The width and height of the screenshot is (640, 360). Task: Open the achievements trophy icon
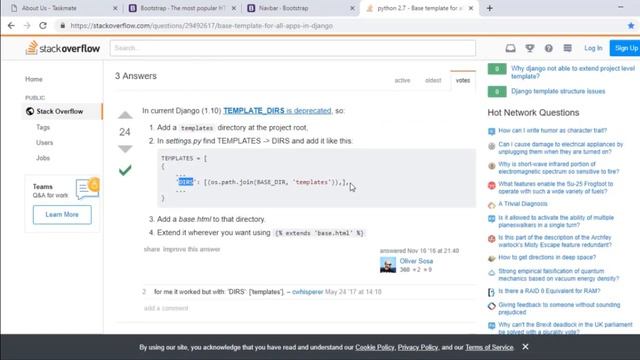(530, 48)
